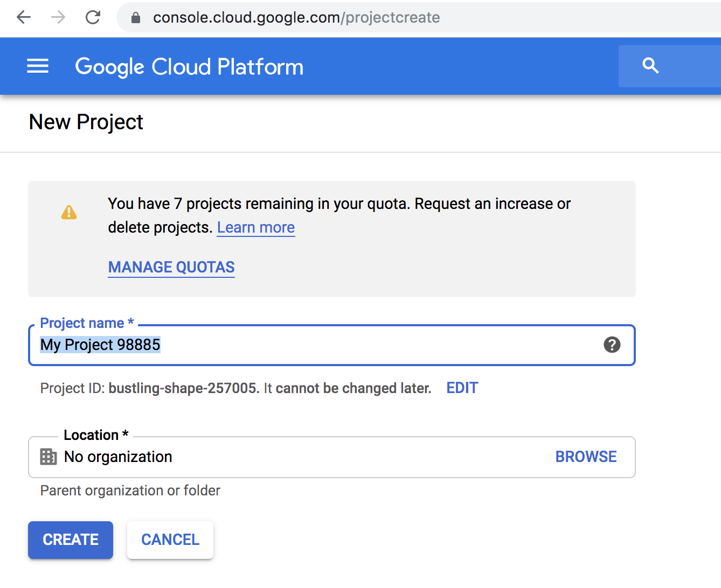Show help for Project name field

point(612,345)
